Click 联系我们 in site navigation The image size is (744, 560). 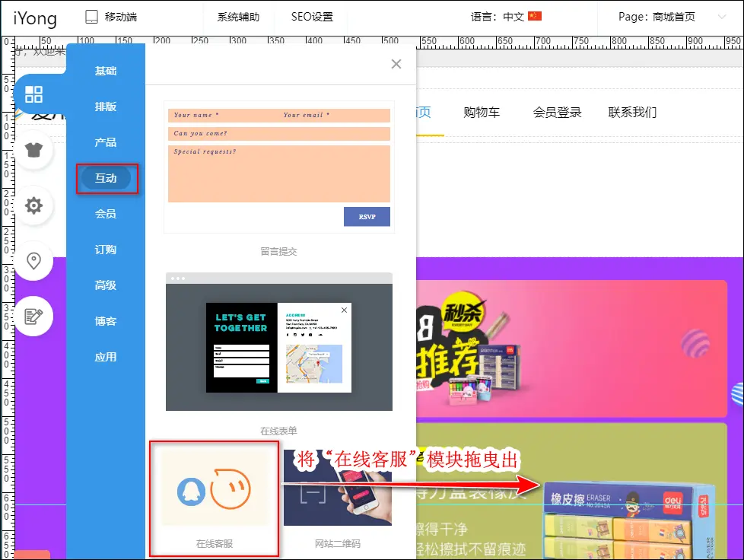click(632, 113)
